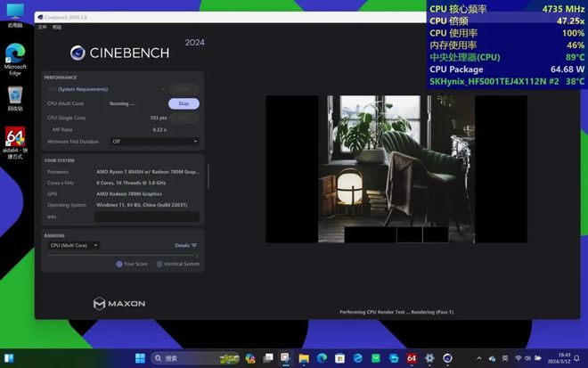Open the battery tray icon
Screen dimensions: 588x368
(x=538, y=358)
